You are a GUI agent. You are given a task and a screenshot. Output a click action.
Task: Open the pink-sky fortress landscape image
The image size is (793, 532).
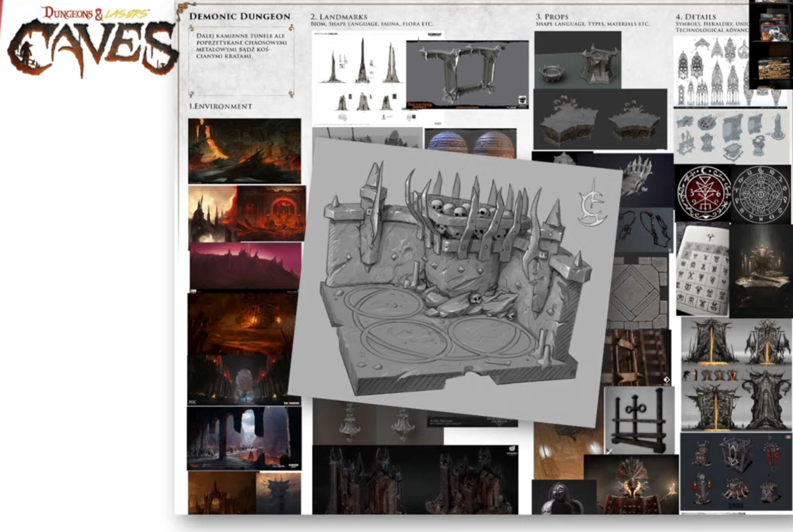pos(245,266)
